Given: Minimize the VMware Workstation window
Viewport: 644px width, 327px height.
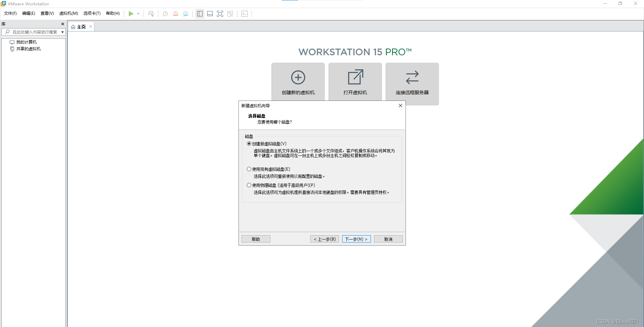Looking at the screenshot, I should pos(605,4).
